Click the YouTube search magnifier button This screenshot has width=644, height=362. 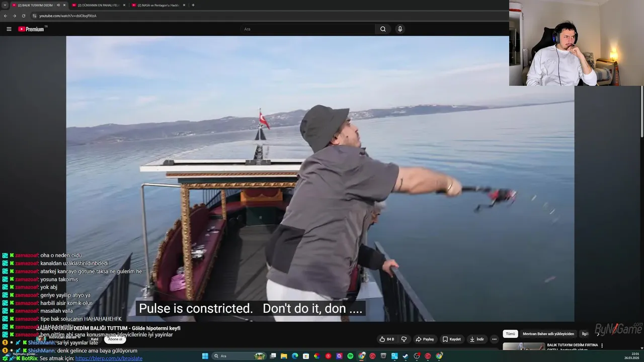coord(383,29)
